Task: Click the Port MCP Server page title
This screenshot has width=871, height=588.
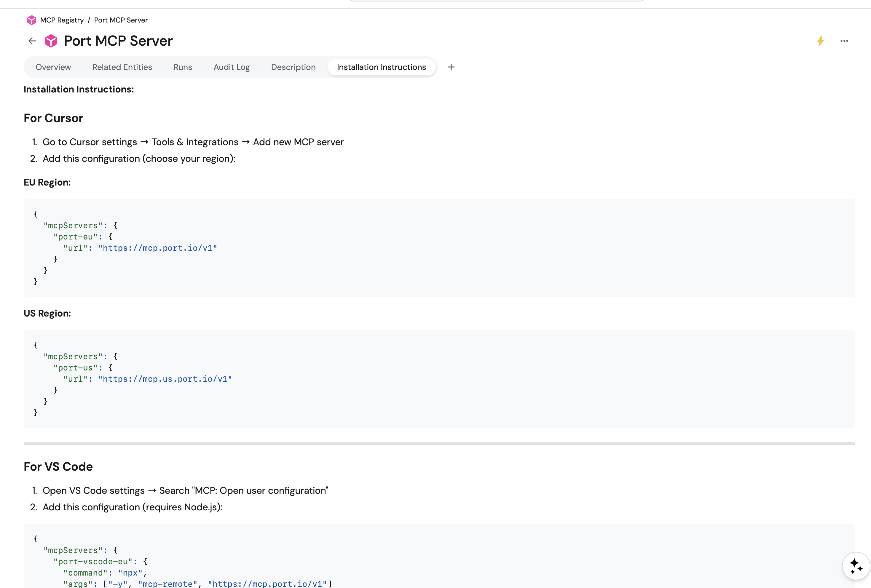Action: click(118, 41)
